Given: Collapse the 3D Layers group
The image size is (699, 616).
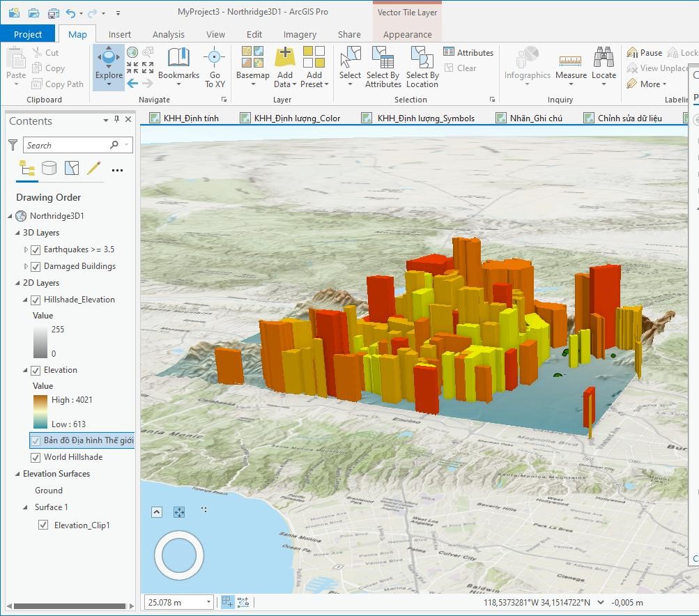Looking at the screenshot, I should click(x=17, y=233).
